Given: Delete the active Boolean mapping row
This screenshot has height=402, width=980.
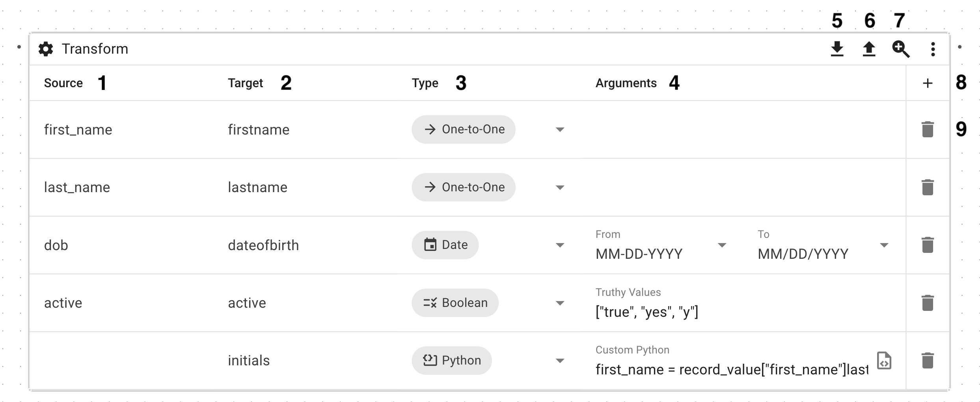Looking at the screenshot, I should [928, 303].
